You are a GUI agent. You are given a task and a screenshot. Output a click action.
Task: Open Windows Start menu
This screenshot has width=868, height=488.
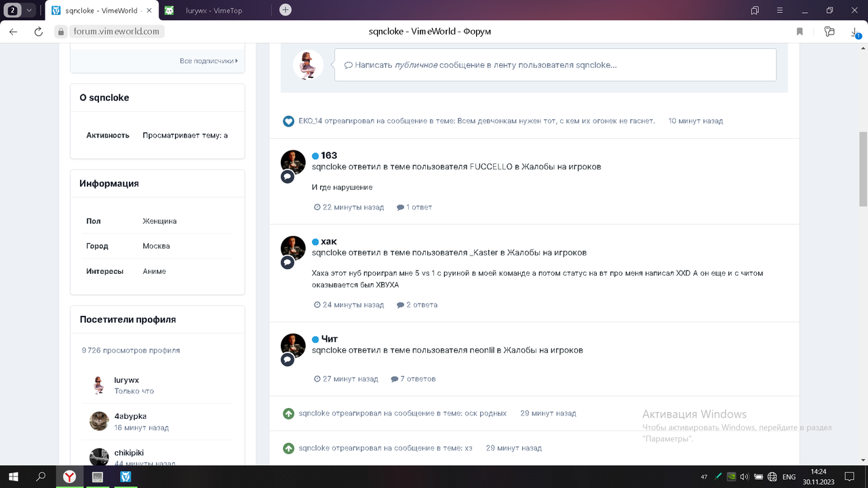13,477
